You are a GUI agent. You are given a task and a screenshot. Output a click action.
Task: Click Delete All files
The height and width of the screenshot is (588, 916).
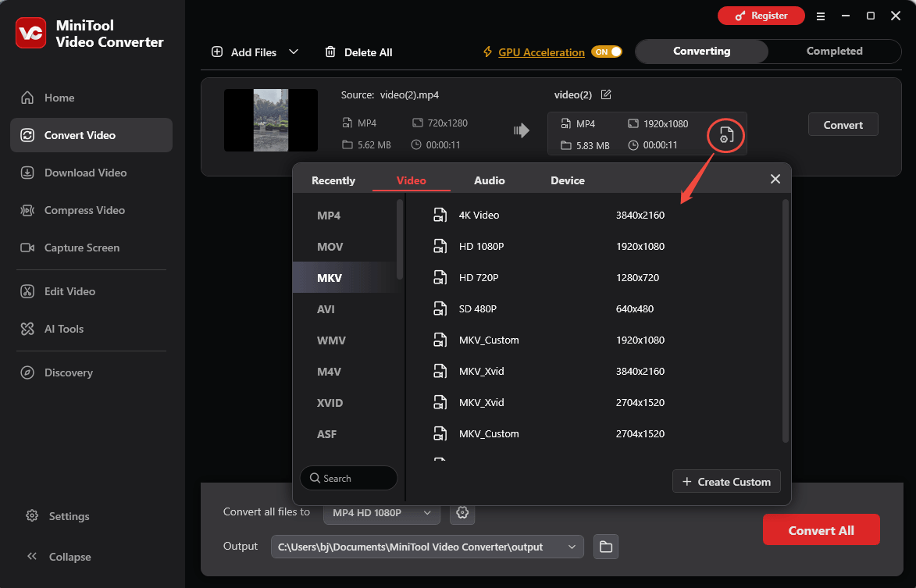358,52
